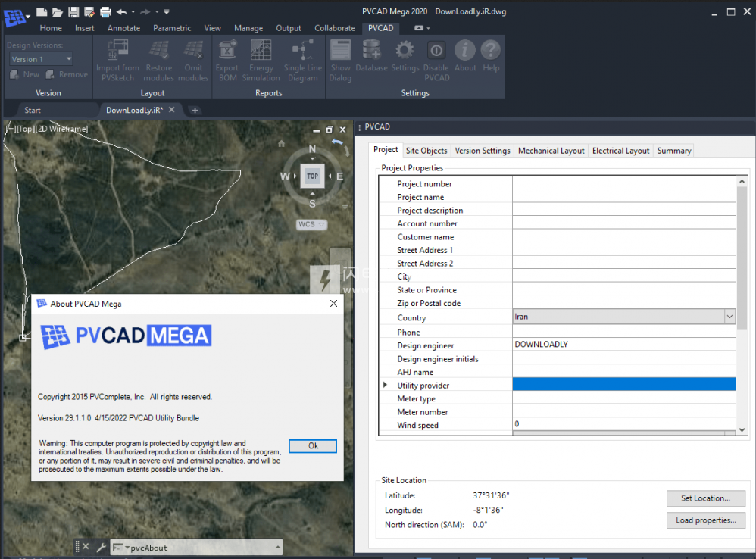Click Show Dialog icon

[340, 50]
